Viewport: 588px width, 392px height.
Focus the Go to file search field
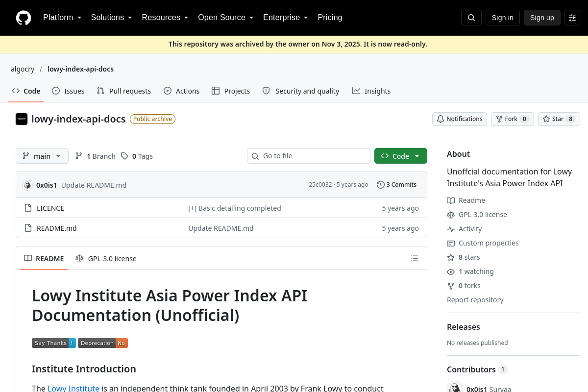click(x=309, y=156)
